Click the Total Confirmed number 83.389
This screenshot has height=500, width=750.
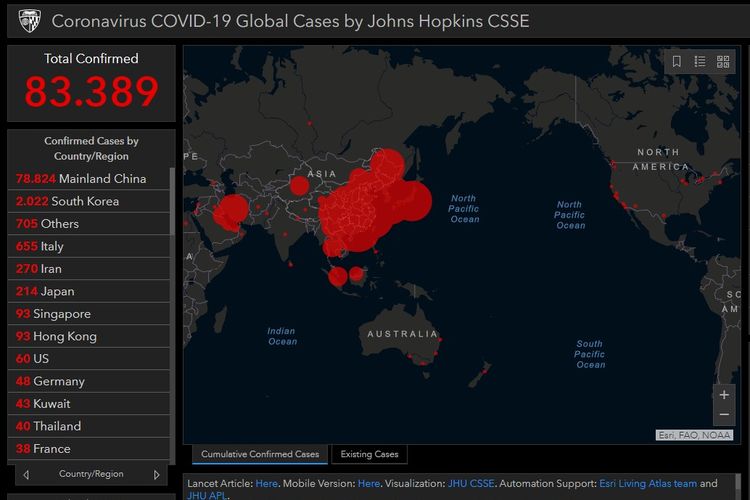coord(91,91)
